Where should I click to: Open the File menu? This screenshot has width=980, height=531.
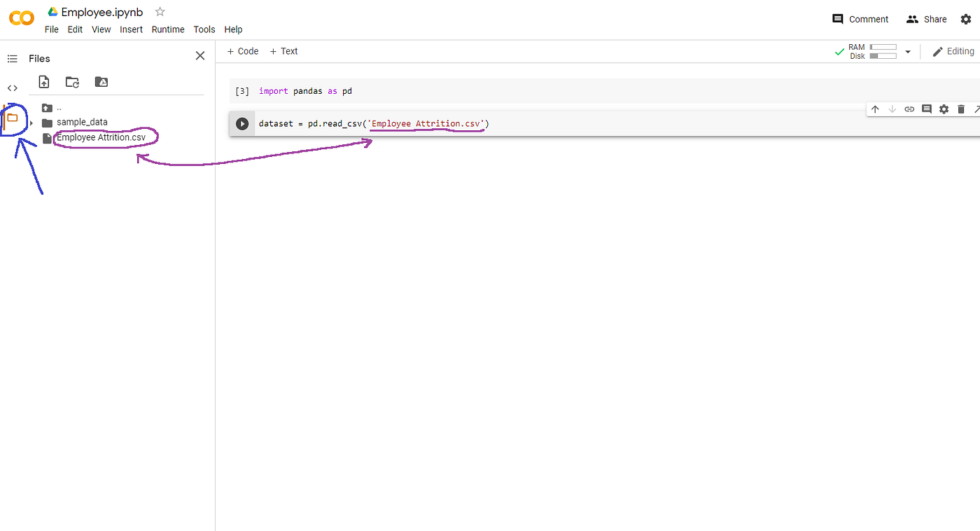click(51, 29)
